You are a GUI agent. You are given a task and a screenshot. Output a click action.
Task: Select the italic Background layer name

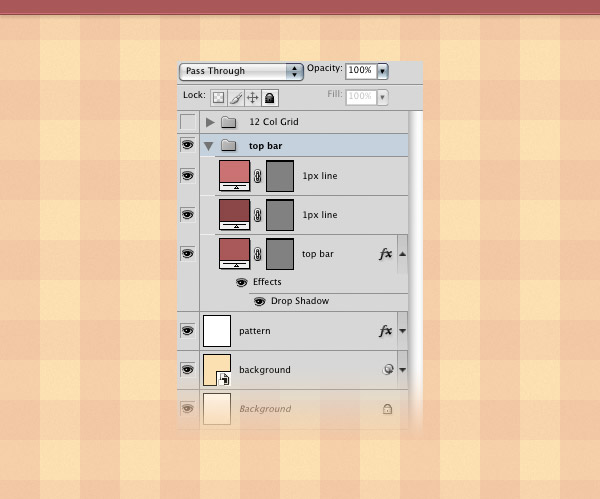[x=265, y=409]
